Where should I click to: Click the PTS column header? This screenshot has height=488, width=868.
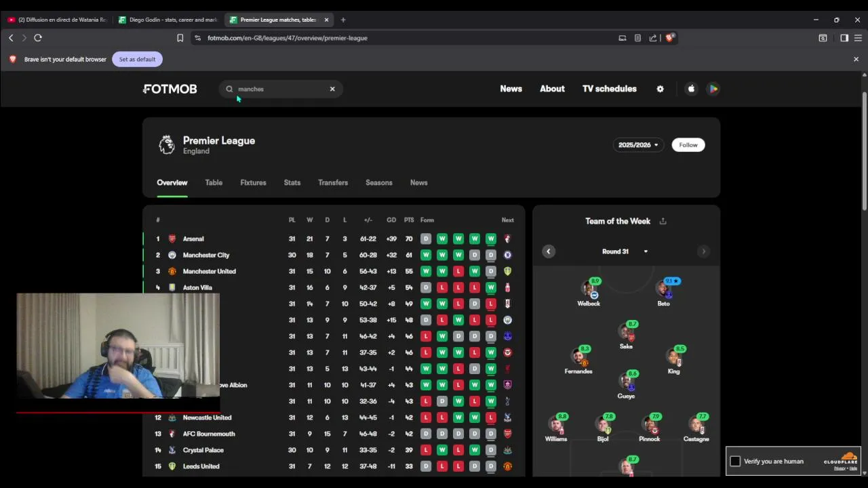[x=409, y=220]
